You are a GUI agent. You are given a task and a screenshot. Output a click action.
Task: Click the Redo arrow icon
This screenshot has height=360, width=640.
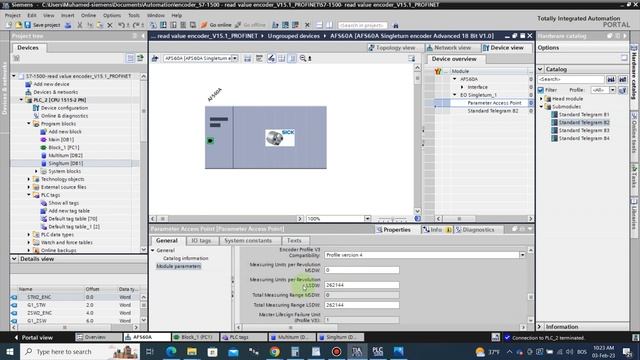135,25
